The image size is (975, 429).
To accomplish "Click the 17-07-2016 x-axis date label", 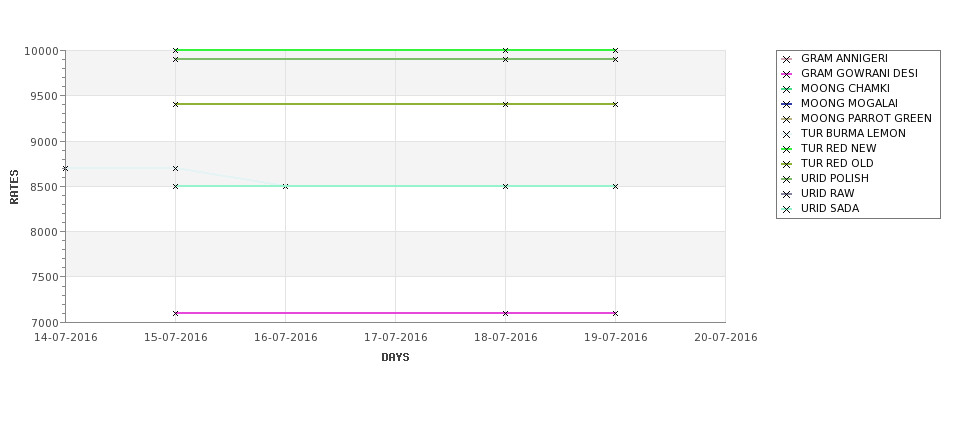I will (x=395, y=338).
